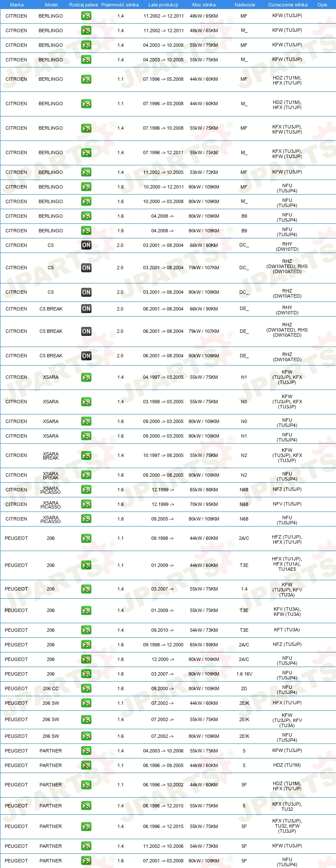This screenshot has width=336, height=868.
Task: Click petrol PB icon for Xsara Picasso 70kW/95KM row
Action: tap(86, 504)
